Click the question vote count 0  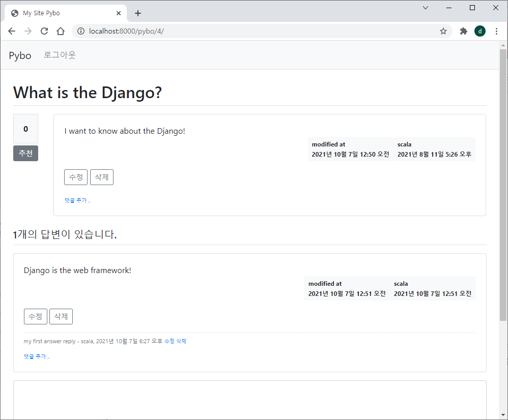25,129
